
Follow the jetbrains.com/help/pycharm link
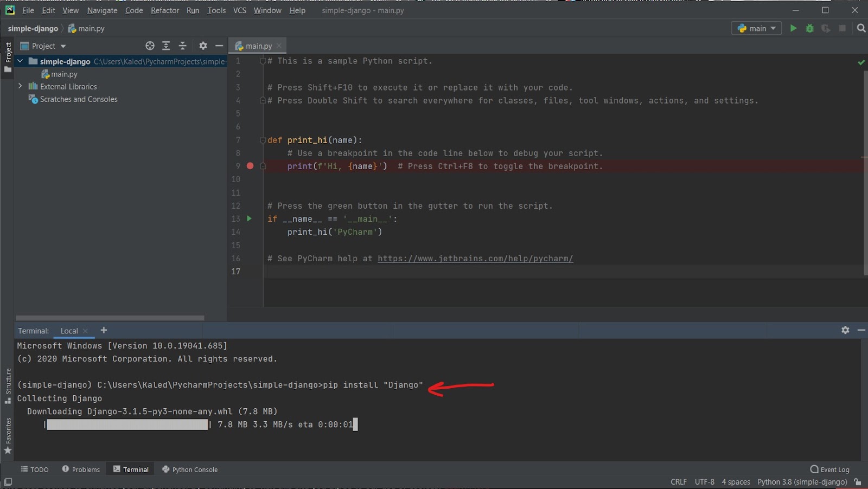point(475,259)
